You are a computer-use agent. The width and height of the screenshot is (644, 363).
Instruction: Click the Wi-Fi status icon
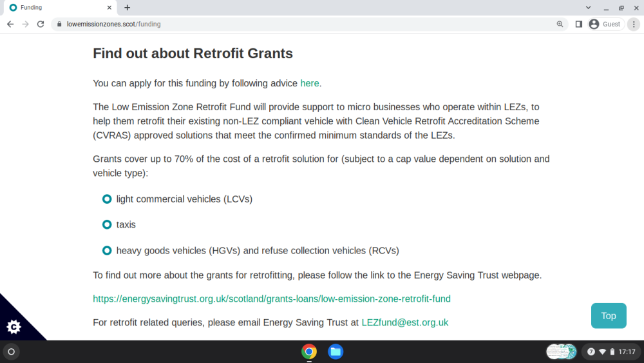tap(603, 351)
